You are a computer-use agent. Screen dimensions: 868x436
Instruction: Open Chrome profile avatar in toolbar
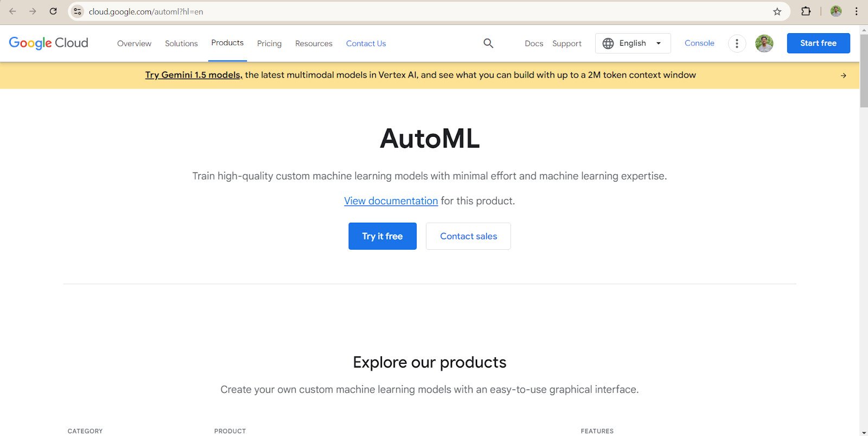[x=836, y=11]
